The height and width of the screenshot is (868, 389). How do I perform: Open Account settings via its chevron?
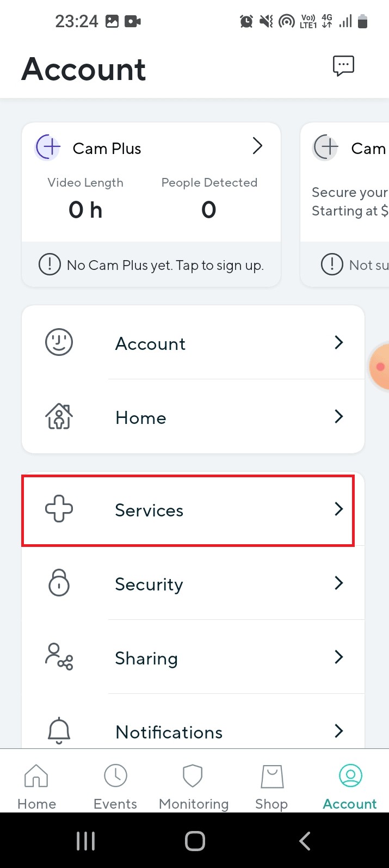tap(338, 342)
